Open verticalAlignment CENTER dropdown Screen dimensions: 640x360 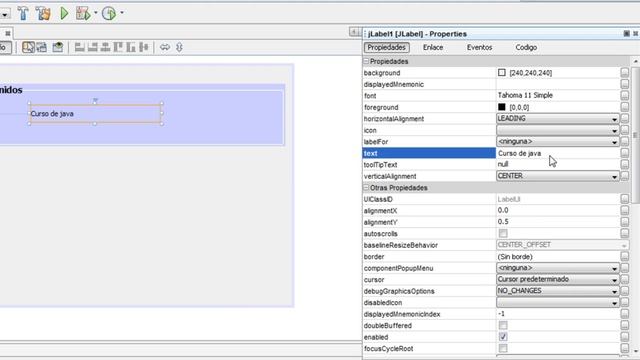point(558,176)
